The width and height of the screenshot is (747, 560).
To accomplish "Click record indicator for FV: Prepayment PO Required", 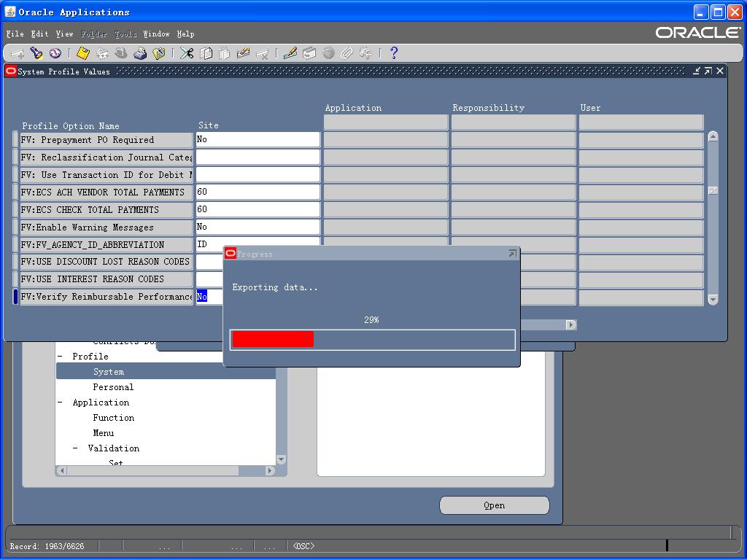I will pos(15,139).
